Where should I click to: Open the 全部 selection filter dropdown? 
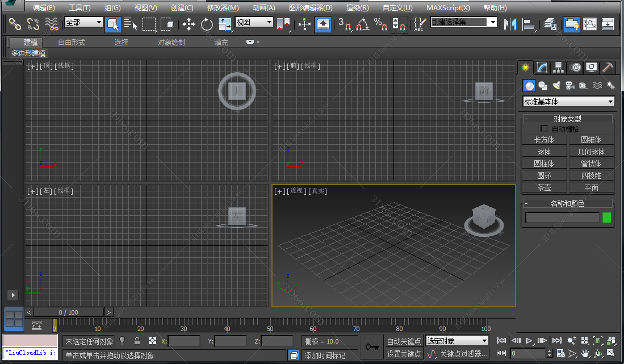pos(82,22)
